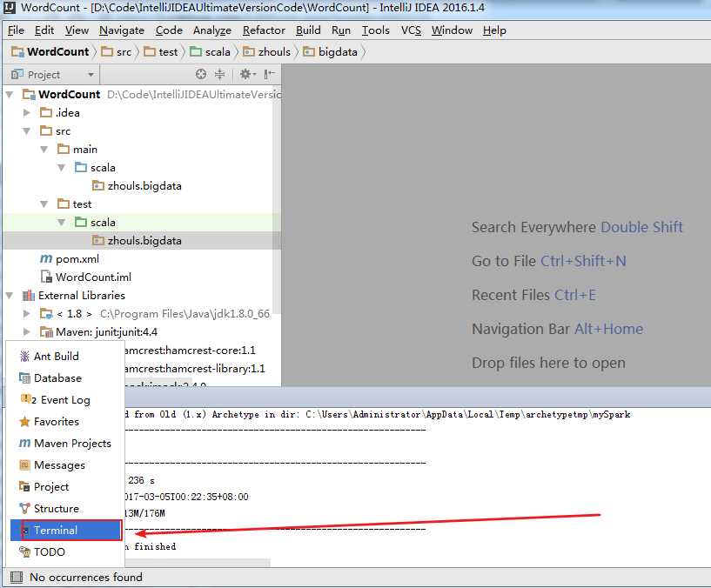Image resolution: width=711 pixels, height=588 pixels.
Task: Click src breadcrumb in navigation bar
Action: click(117, 52)
